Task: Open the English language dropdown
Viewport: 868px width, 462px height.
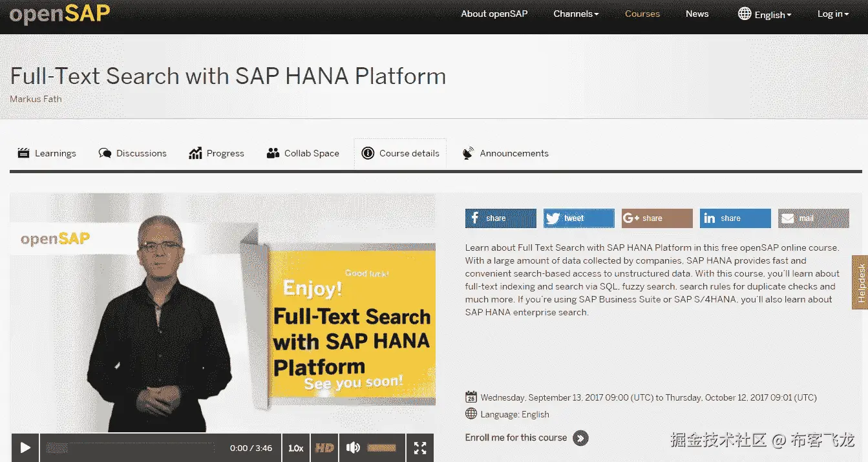Action: (x=773, y=15)
